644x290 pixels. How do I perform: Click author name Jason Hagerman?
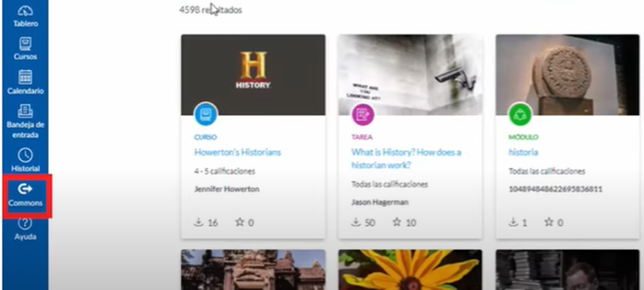380,203
